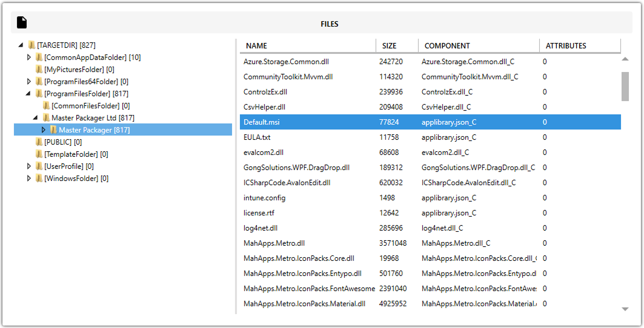Click the folder icon of [UserProfile]
The width and height of the screenshot is (644, 328).
(x=39, y=166)
